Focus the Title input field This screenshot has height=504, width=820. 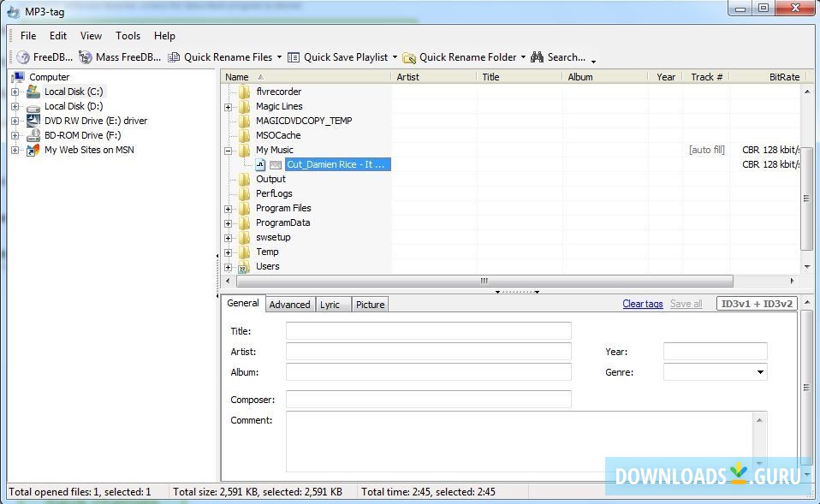click(428, 331)
